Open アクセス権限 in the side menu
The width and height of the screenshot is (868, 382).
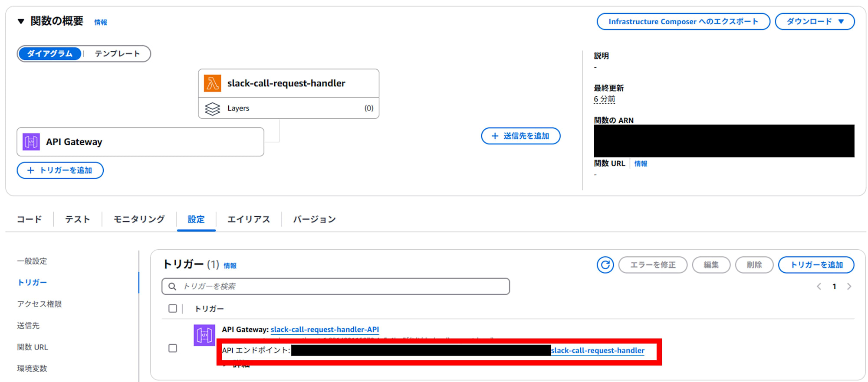[x=39, y=304]
